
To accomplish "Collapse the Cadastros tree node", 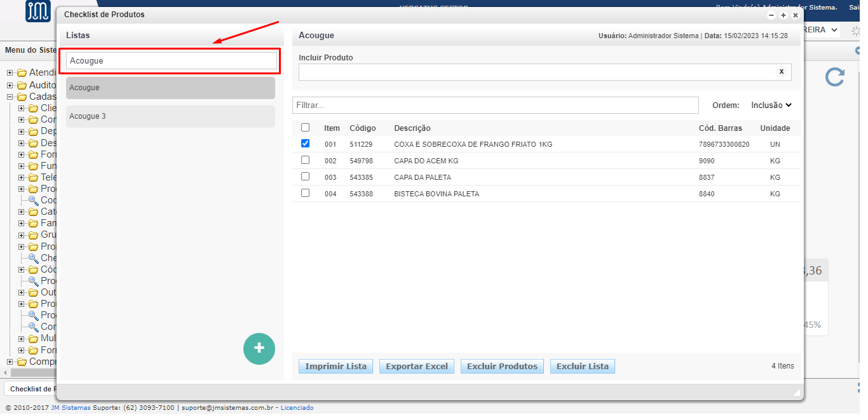I will (x=10, y=97).
